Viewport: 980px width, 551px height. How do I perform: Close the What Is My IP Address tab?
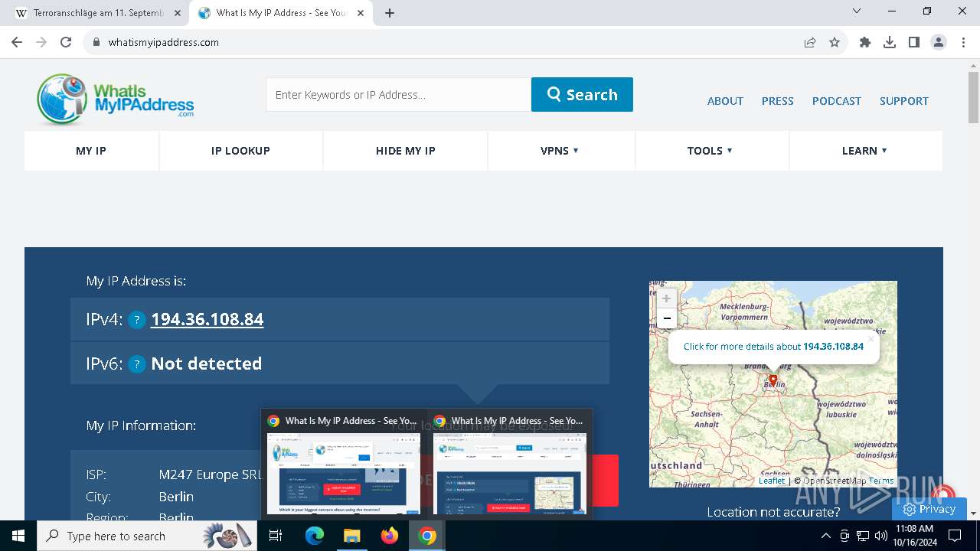click(361, 13)
